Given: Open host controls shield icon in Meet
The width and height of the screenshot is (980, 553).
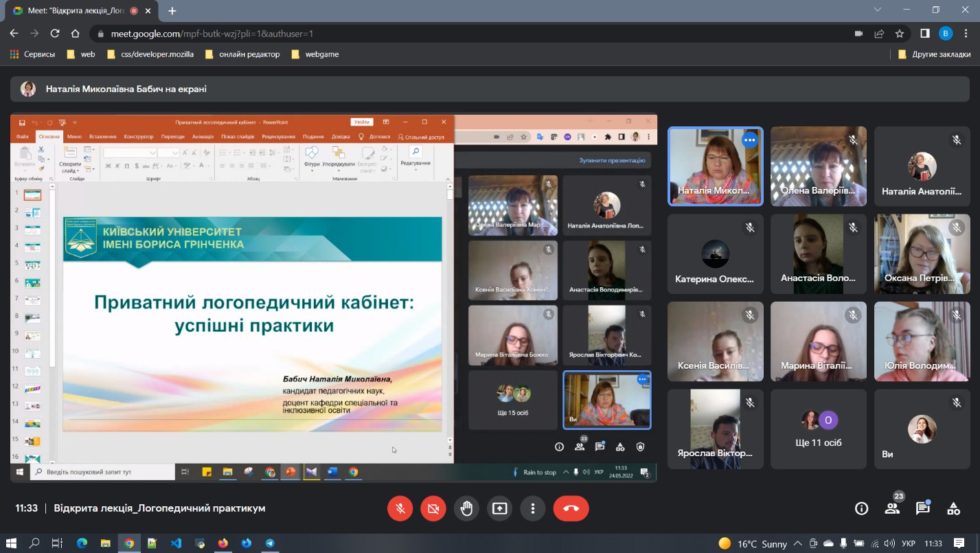Looking at the screenshot, I should tap(640, 447).
